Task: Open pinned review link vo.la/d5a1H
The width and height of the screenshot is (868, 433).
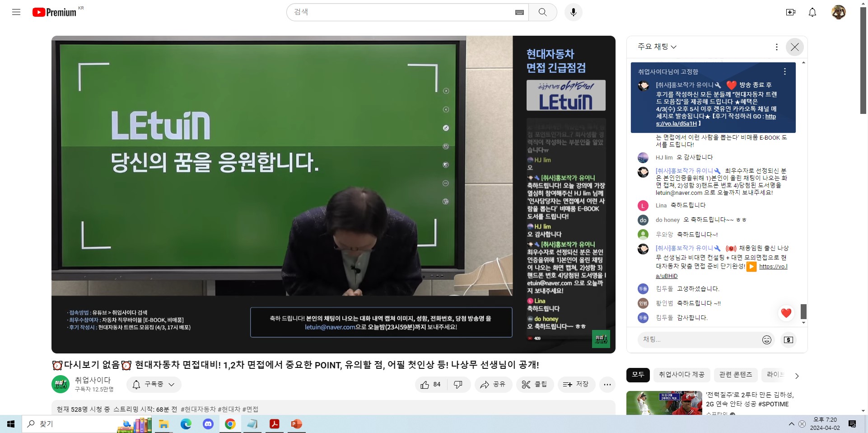Action: pos(716,120)
